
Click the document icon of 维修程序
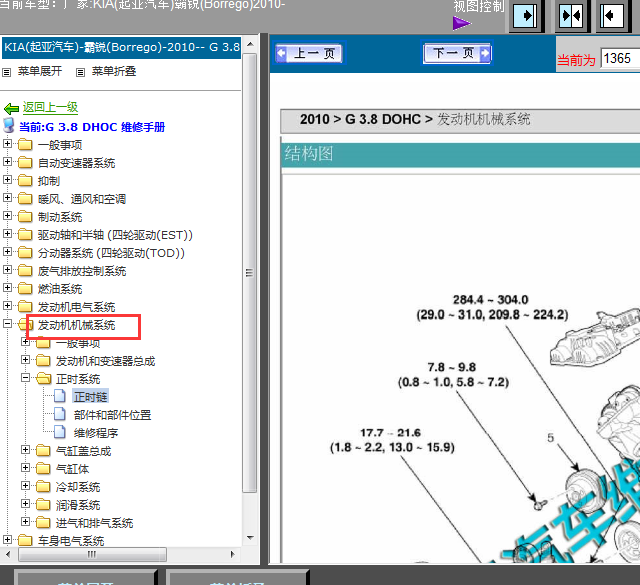point(60,432)
